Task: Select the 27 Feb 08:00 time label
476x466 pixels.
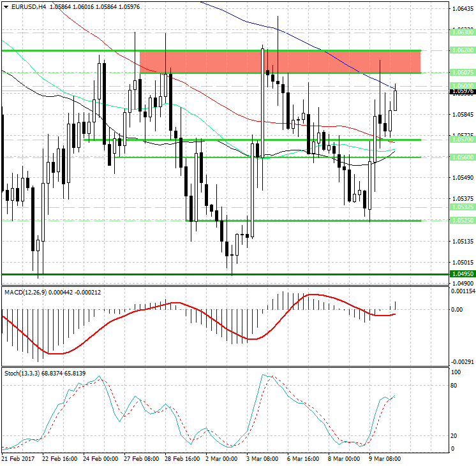Action: 142,459
